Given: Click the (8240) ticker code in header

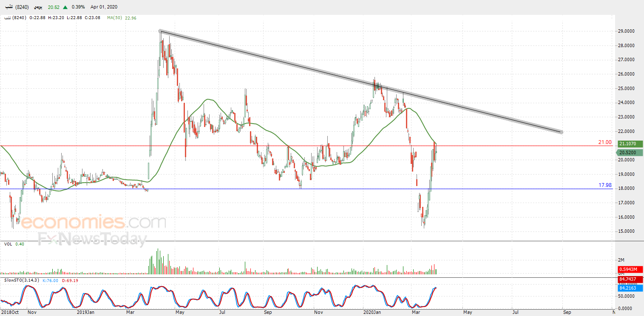Looking at the screenshot, I should [22, 7].
